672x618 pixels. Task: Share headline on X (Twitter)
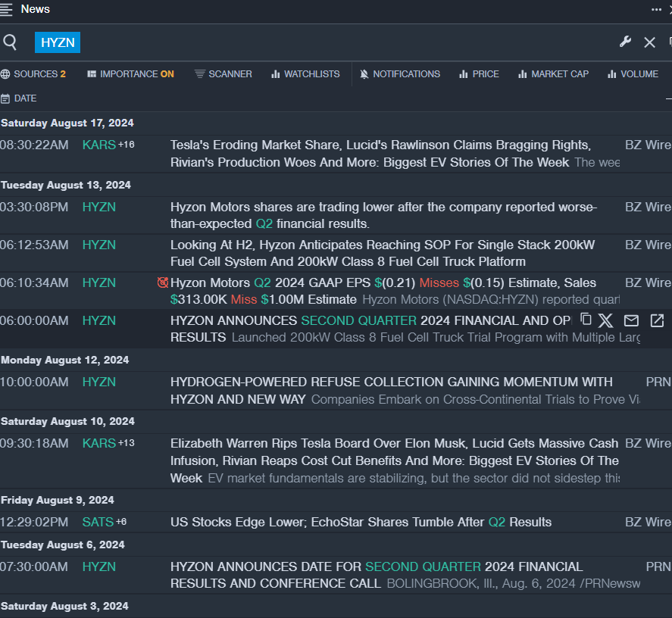[605, 320]
